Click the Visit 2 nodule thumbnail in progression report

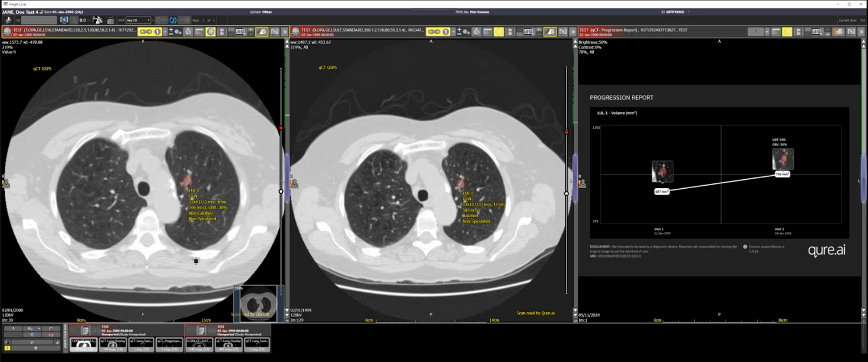[783, 159]
